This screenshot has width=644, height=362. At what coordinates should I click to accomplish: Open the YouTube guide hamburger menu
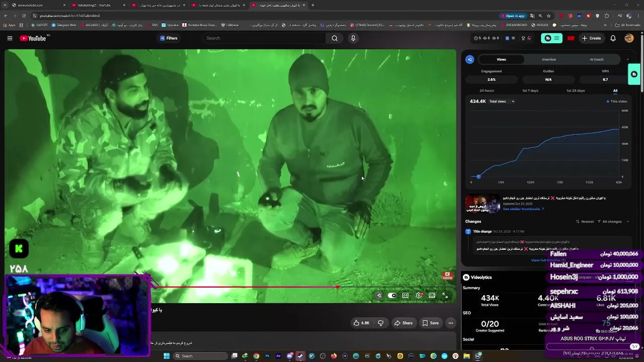click(x=10, y=38)
